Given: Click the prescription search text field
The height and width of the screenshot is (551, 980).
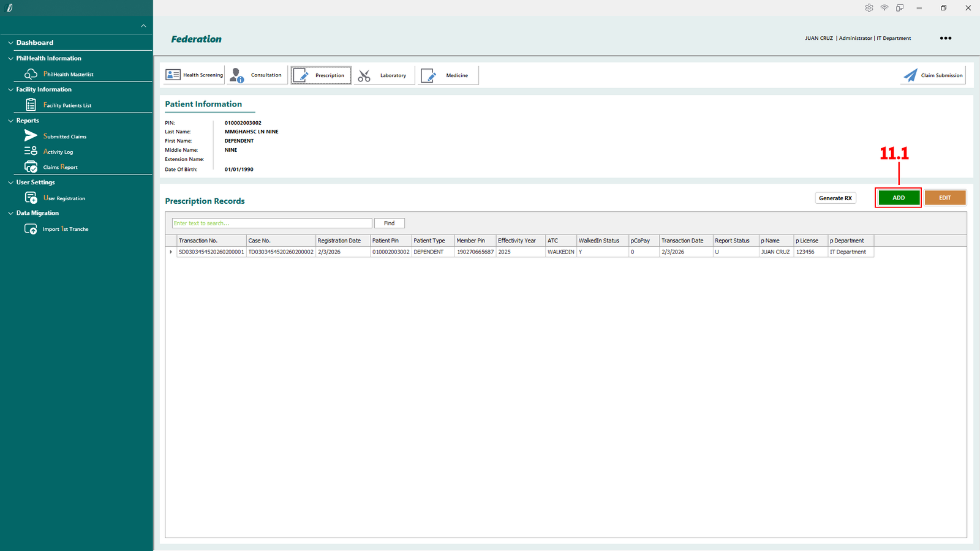Looking at the screenshot, I should click(271, 223).
